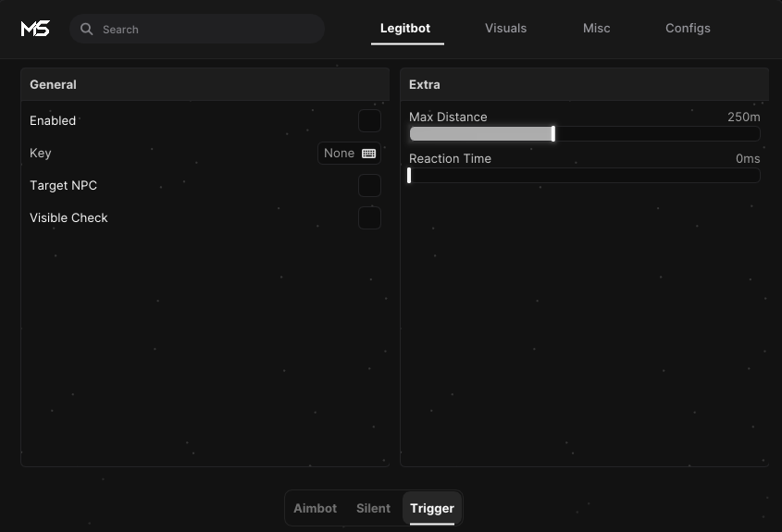Toggle the Enabled checkbox
This screenshot has height=532, width=782.
(x=369, y=120)
